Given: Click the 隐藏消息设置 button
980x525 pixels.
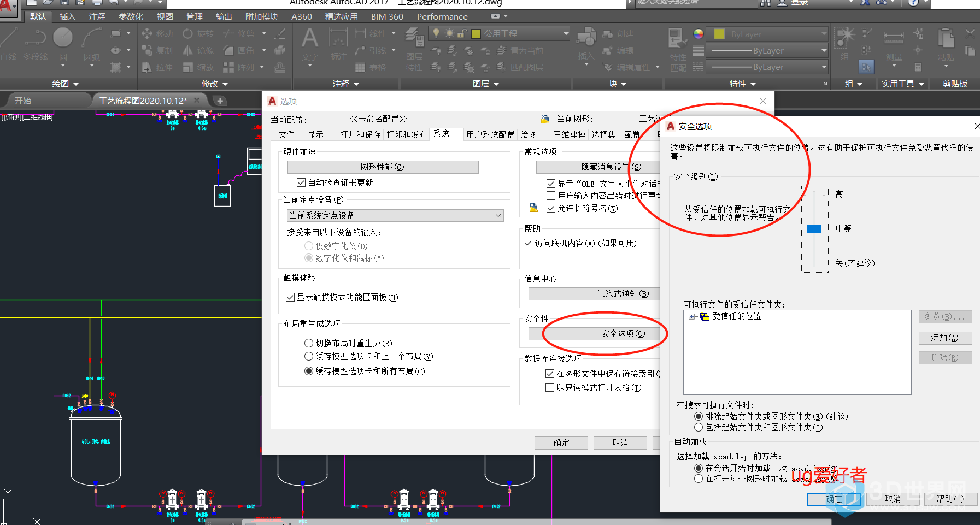Looking at the screenshot, I should [x=598, y=167].
